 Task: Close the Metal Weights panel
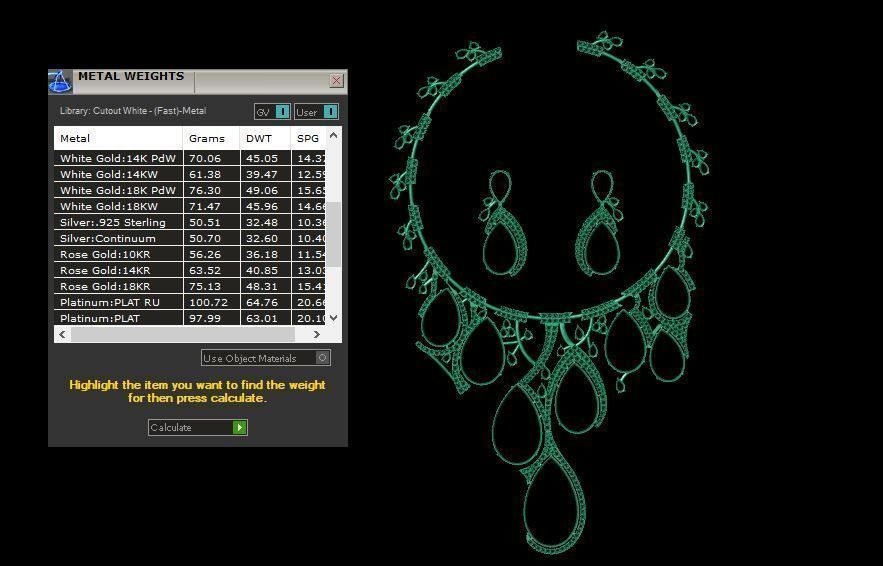336,81
